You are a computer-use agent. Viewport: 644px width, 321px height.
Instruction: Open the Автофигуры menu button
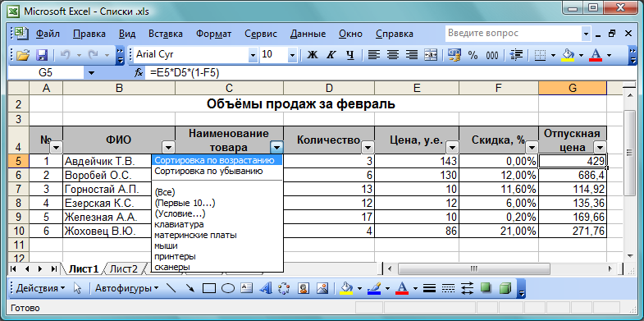[127, 288]
